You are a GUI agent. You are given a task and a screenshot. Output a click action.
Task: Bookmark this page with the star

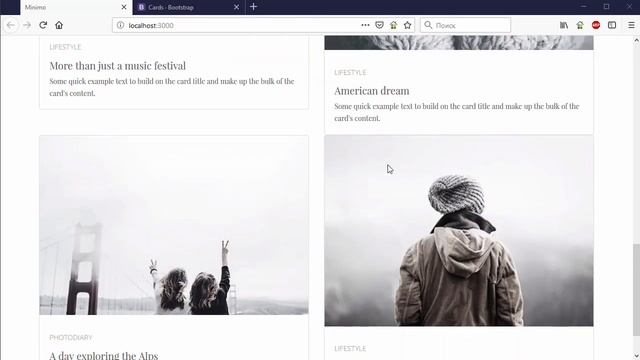click(x=407, y=25)
